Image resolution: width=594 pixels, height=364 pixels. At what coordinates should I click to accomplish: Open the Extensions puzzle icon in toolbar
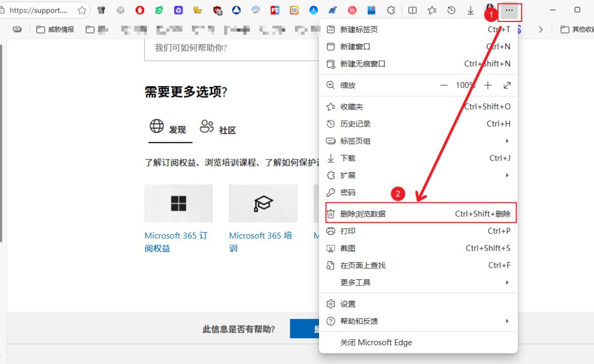pyautogui.click(x=391, y=10)
